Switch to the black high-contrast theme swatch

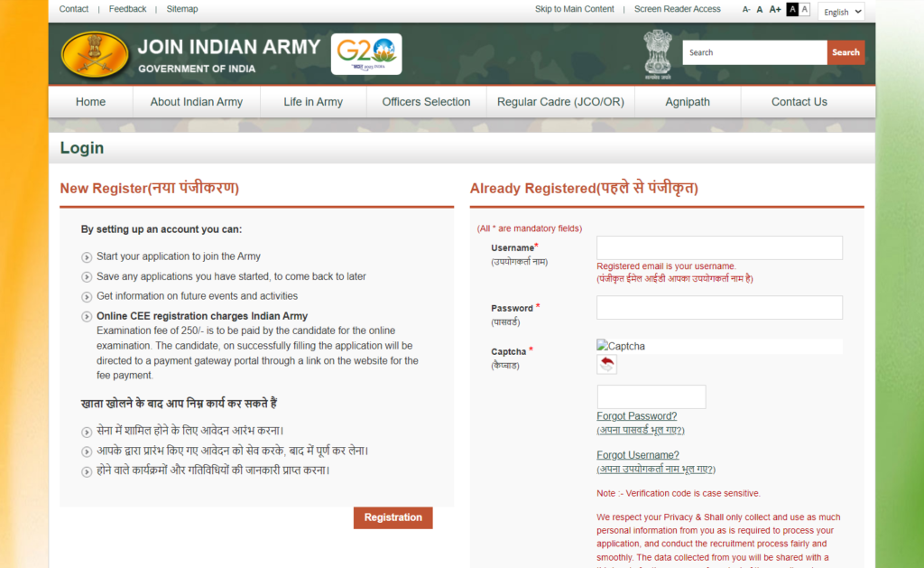[x=792, y=9]
